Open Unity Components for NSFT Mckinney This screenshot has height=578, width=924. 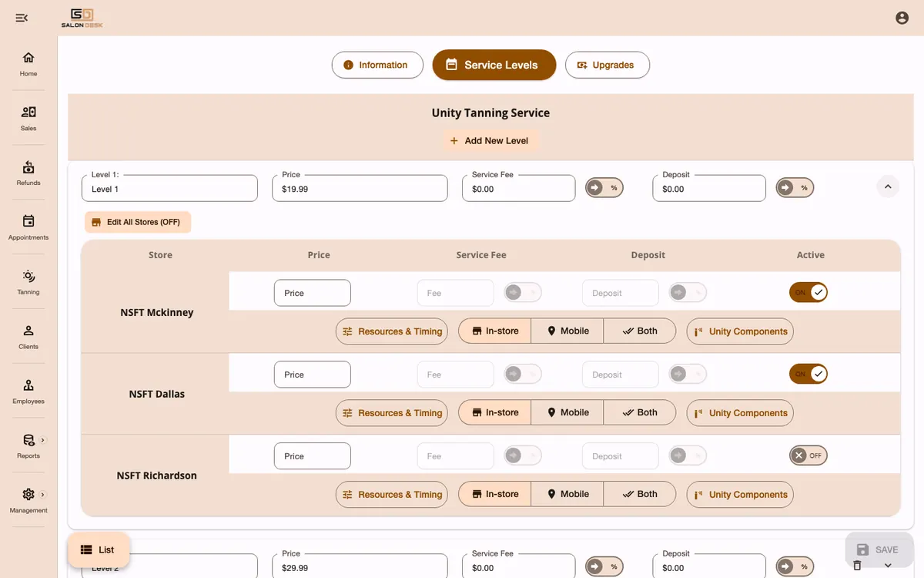pos(740,331)
